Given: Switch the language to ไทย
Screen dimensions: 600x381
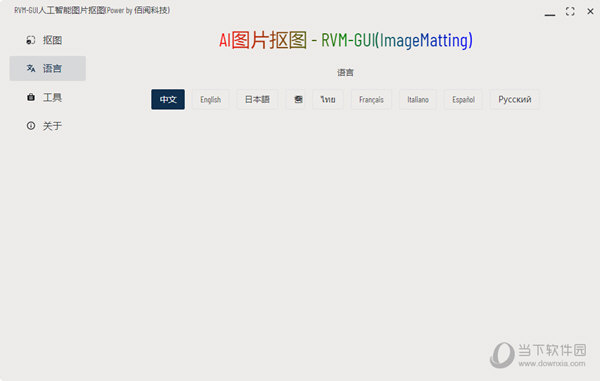Looking at the screenshot, I should [328, 99].
